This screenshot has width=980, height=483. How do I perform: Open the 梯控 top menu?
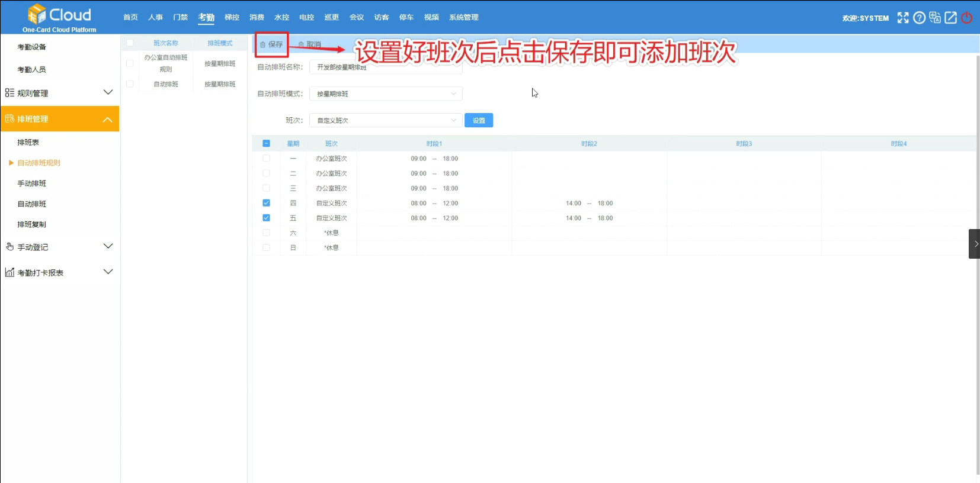click(232, 17)
